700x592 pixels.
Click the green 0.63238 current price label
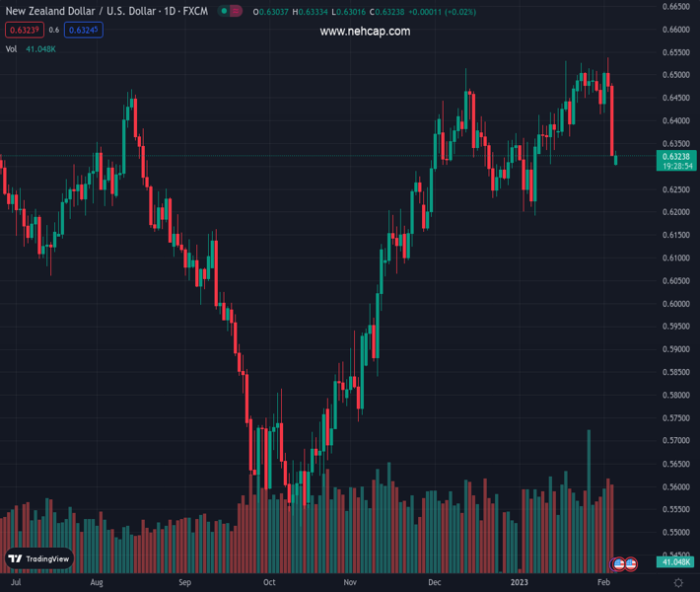[676, 156]
